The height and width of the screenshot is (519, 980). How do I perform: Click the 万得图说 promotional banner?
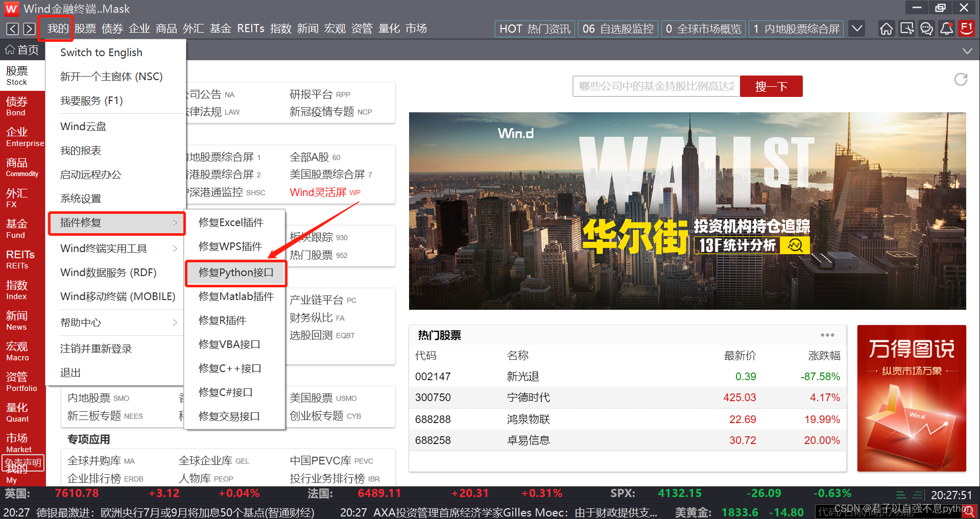pyautogui.click(x=912, y=398)
